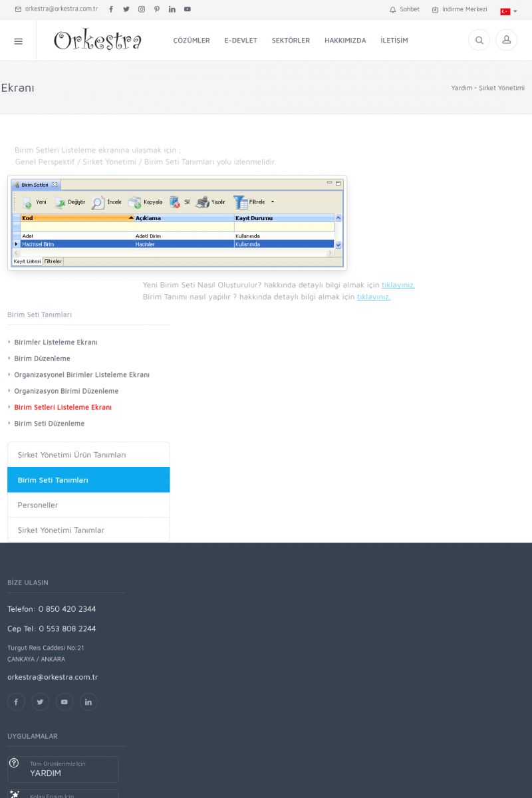This screenshot has width=532, height=798.
Task: Open the hamburger side menu
Action: (18, 41)
